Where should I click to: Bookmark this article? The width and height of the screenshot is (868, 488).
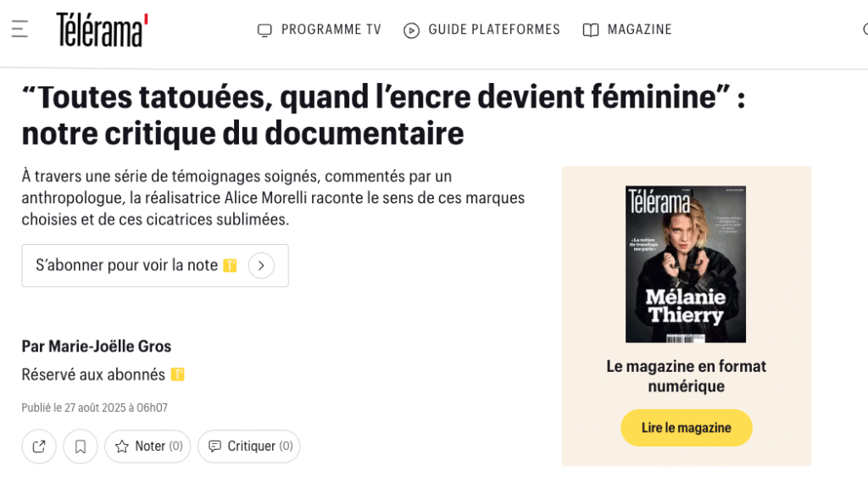(81, 446)
